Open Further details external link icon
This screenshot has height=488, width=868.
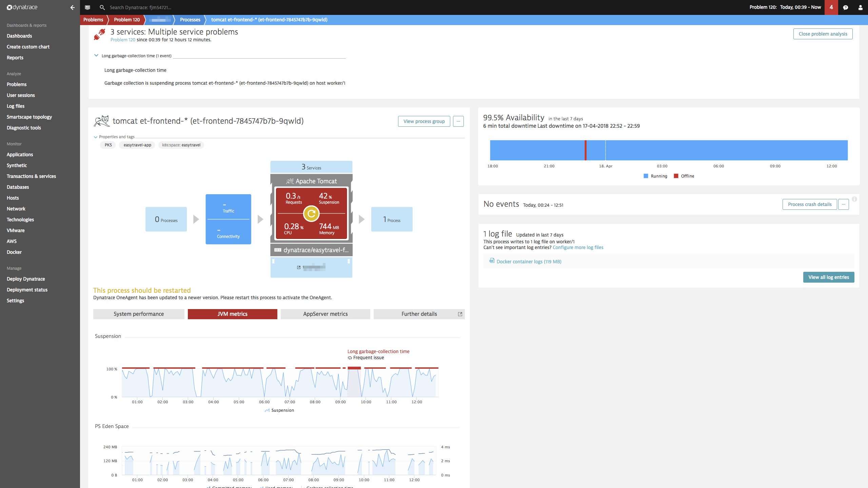pyautogui.click(x=460, y=314)
